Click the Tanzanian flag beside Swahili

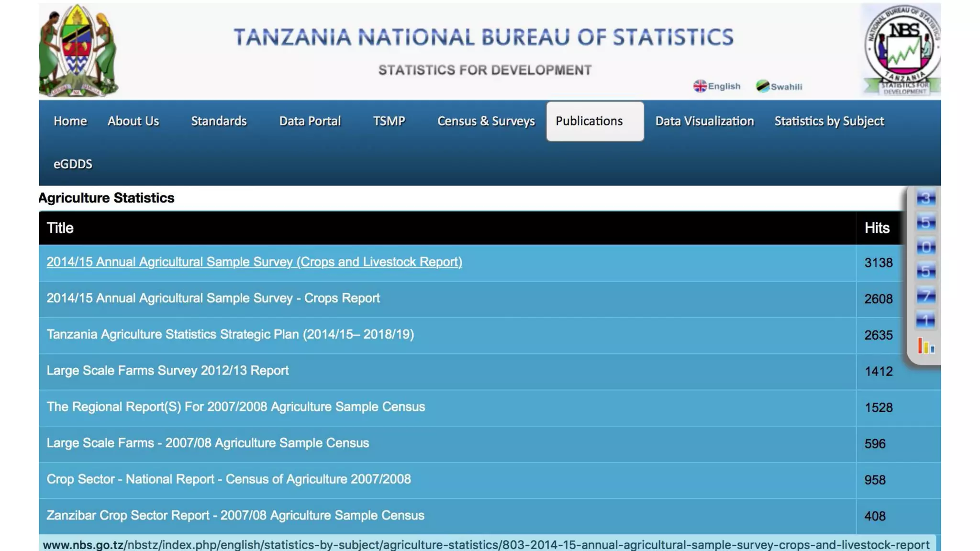click(762, 86)
